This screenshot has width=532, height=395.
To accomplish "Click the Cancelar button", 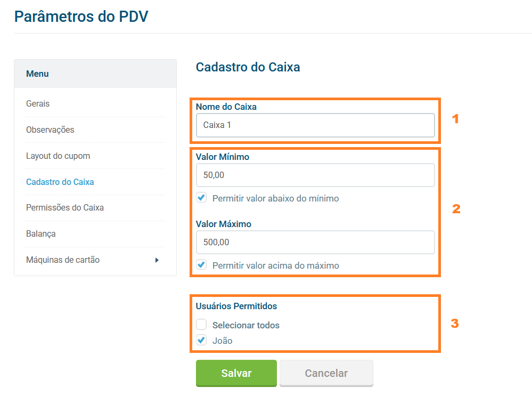I will [326, 373].
